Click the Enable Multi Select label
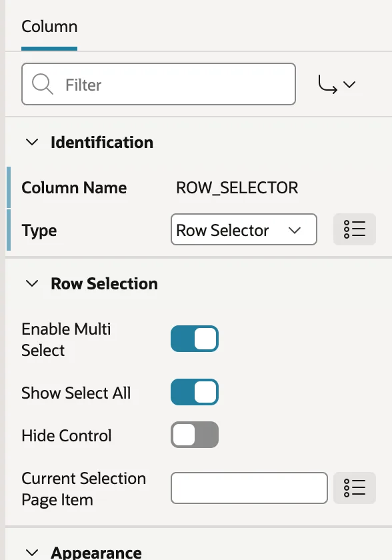Viewport: 392px width, 560px height. point(66,339)
